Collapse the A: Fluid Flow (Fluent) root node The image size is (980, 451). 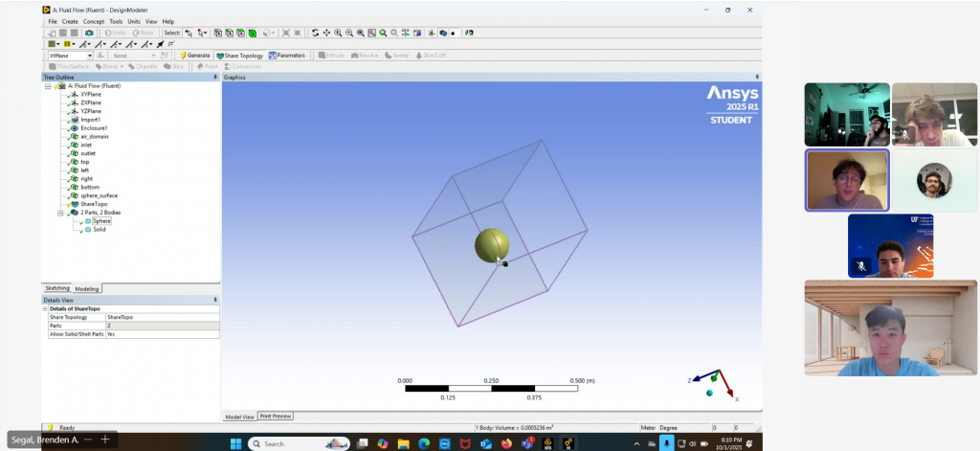(x=48, y=86)
